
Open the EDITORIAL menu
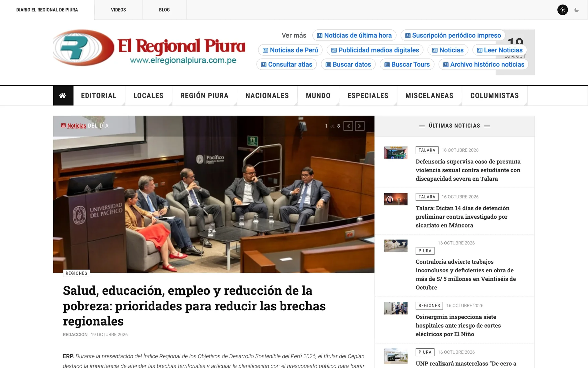point(99,96)
